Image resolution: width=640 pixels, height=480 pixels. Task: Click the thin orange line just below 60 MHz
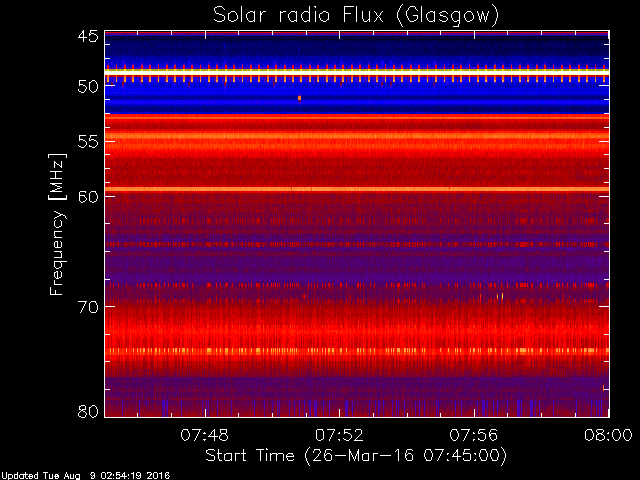pyautogui.click(x=357, y=189)
